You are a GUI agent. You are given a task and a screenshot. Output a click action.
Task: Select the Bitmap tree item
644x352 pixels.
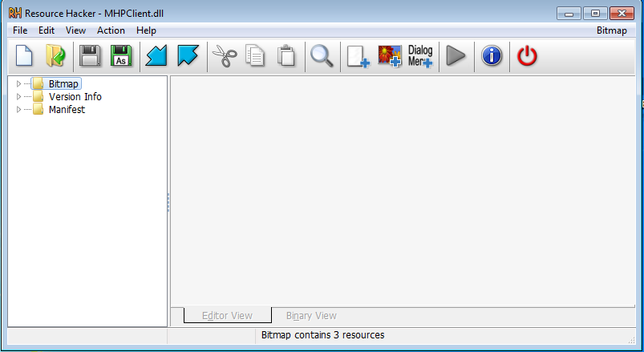[x=63, y=83]
